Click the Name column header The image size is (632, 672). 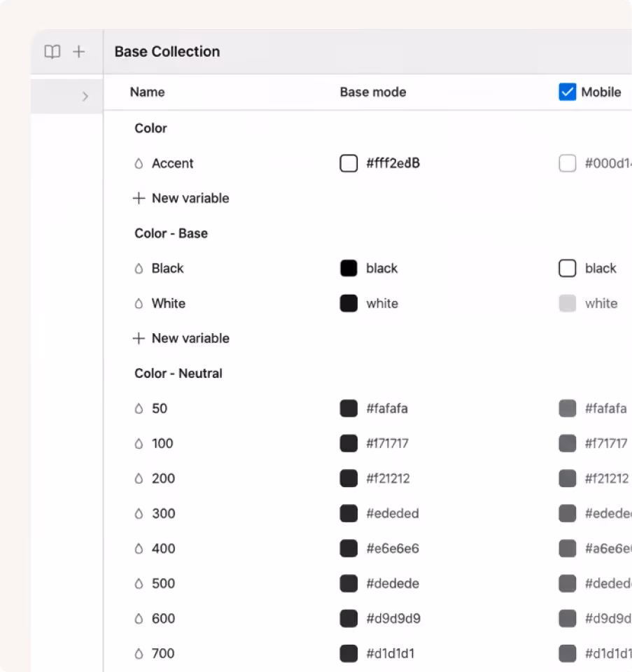148,92
